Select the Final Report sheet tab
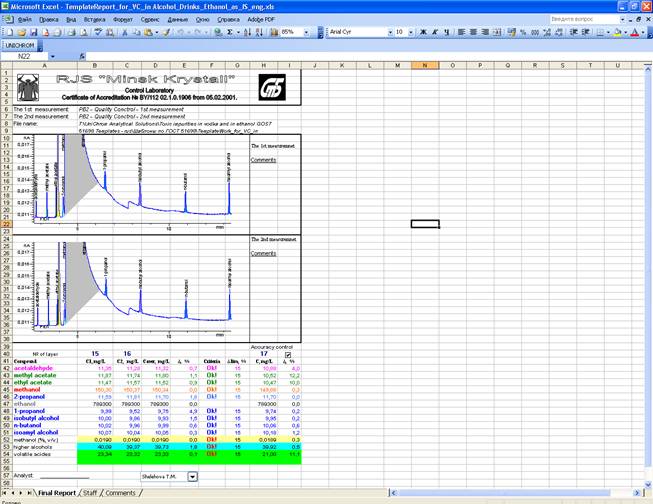Viewport: 653px width, 504px height. click(57, 493)
